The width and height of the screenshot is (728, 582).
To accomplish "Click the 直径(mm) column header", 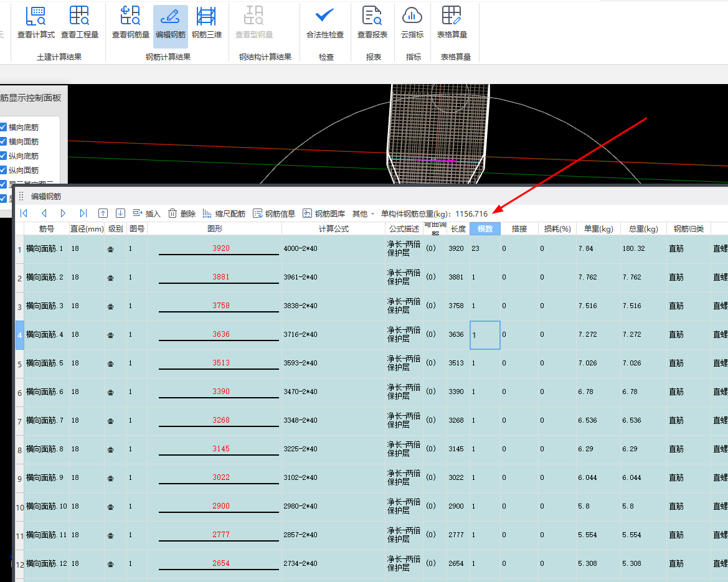I will click(87, 229).
